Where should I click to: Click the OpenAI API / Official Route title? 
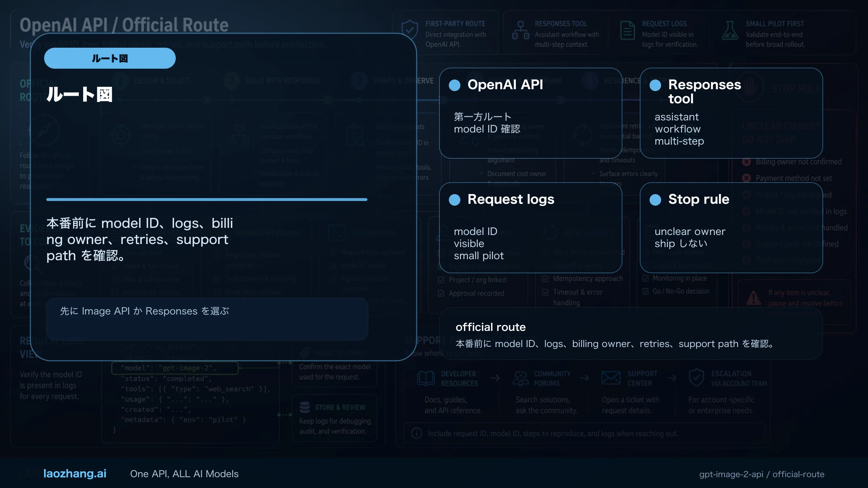point(124,25)
